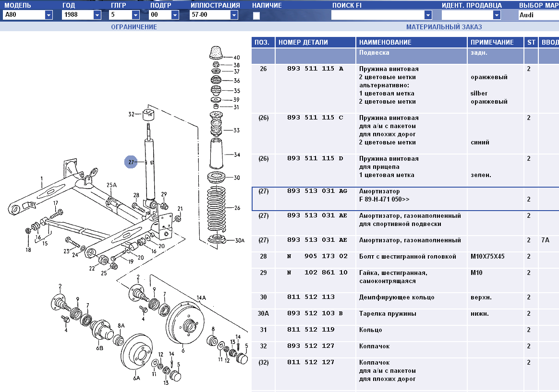The image size is (559, 392).
Task: Click callout 30A on the diagram
Action: (240, 241)
